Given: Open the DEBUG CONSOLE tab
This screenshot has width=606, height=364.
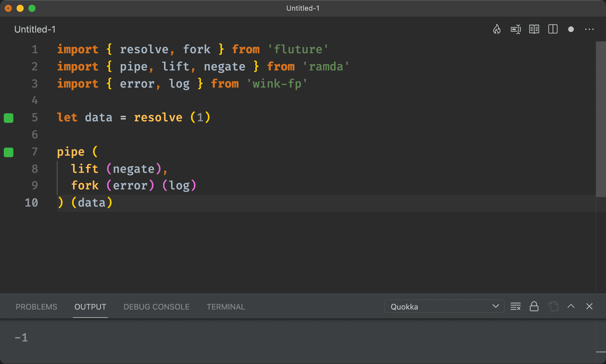Looking at the screenshot, I should (x=156, y=307).
